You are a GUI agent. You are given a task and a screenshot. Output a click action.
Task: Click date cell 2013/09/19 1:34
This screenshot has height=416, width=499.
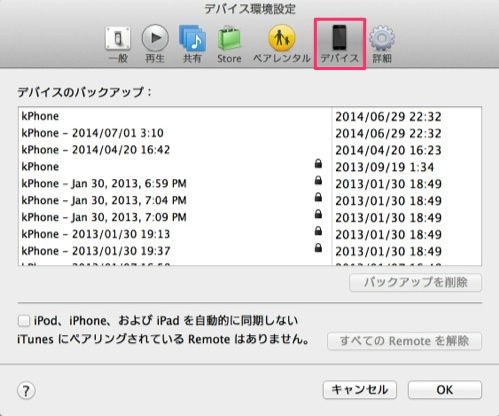(385, 167)
